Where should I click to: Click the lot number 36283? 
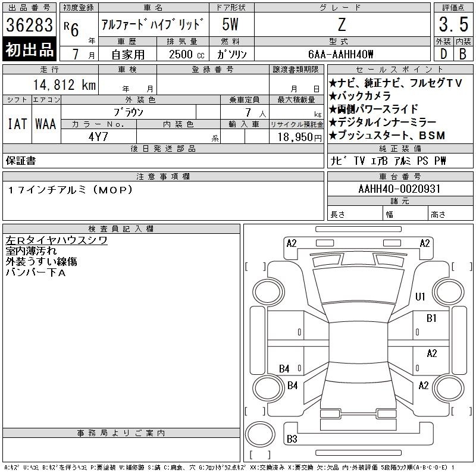click(x=29, y=25)
